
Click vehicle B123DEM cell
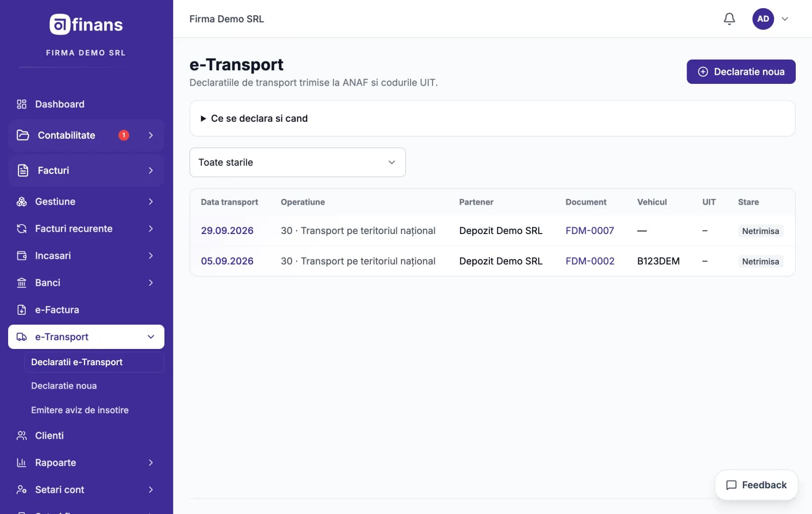tap(658, 261)
